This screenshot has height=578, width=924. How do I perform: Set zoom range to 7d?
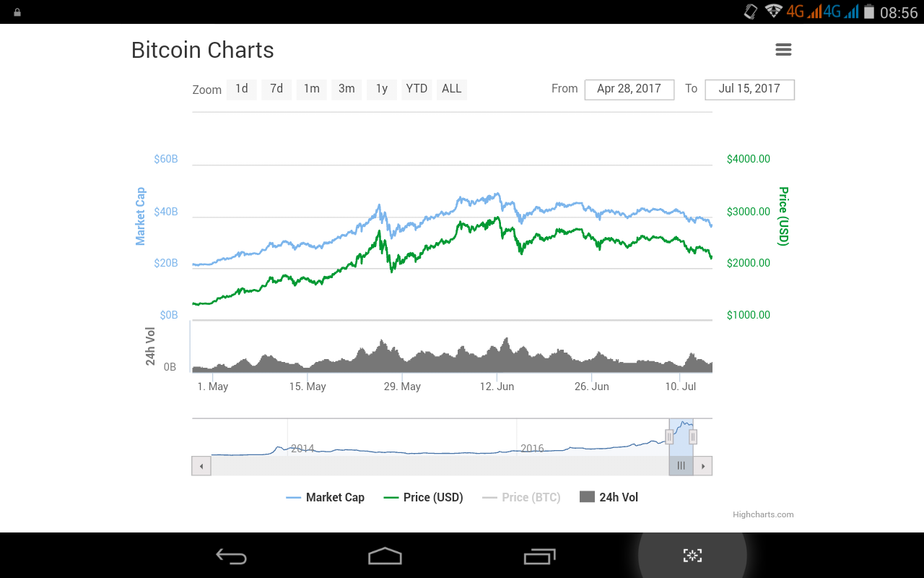(276, 89)
